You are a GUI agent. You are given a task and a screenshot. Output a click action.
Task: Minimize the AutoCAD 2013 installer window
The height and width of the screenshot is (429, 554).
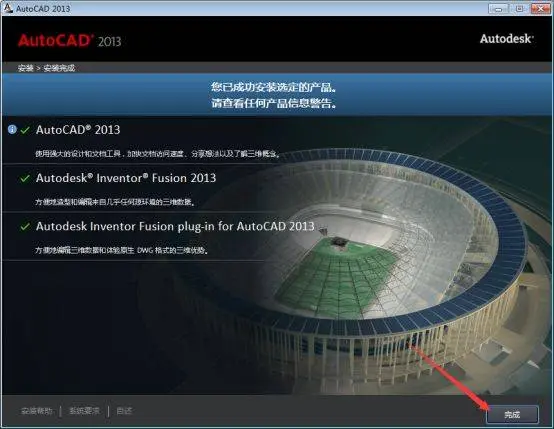[x=498, y=8]
